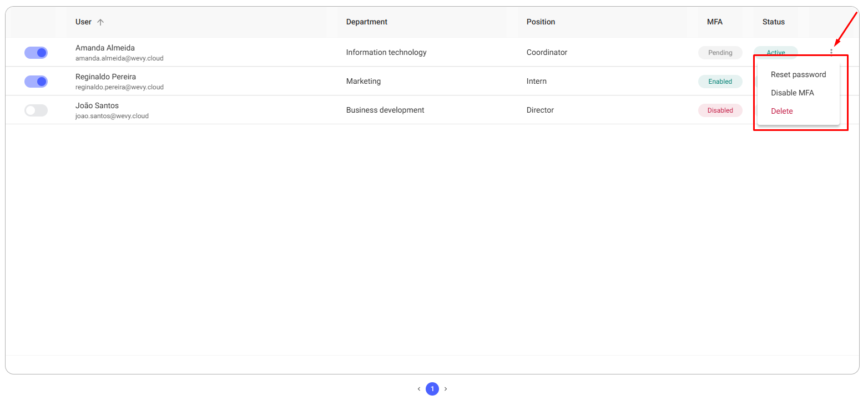This screenshot has height=400, width=868.
Task: Click amanda.almeida@wevy.cloud email
Action: pyautogui.click(x=119, y=58)
